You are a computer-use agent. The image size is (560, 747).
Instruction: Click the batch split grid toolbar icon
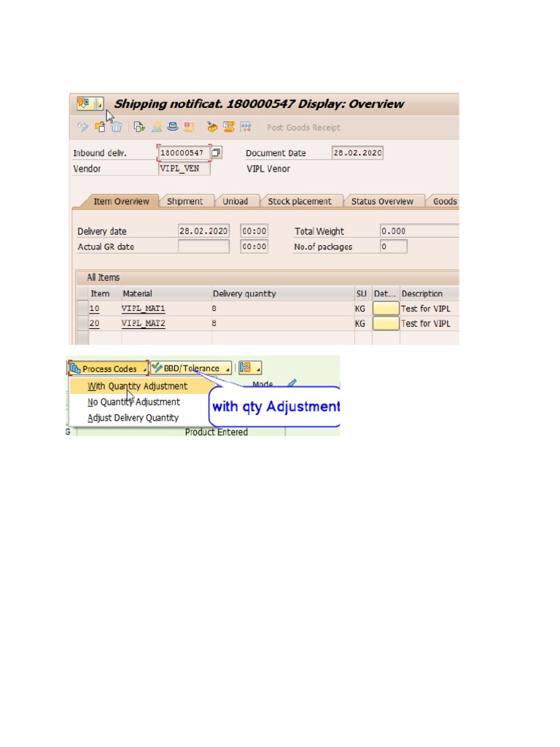[x=245, y=127]
